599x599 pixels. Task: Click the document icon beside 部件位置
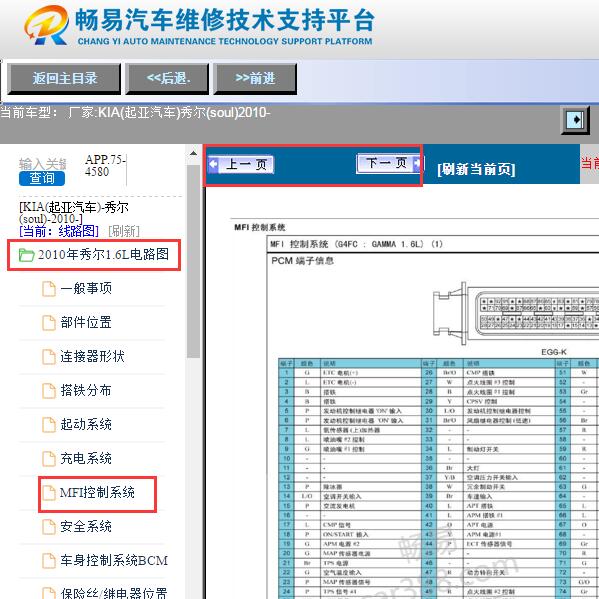click(x=49, y=323)
